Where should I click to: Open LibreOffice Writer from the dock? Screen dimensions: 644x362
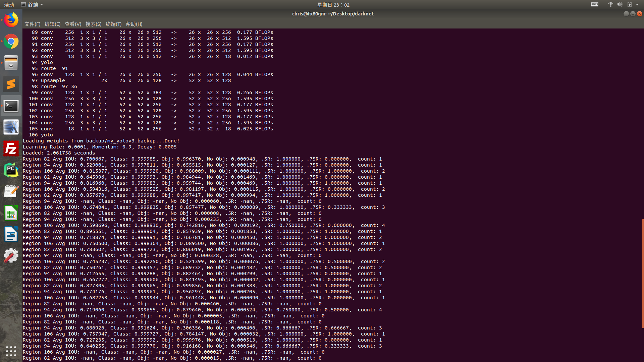coord(11,234)
